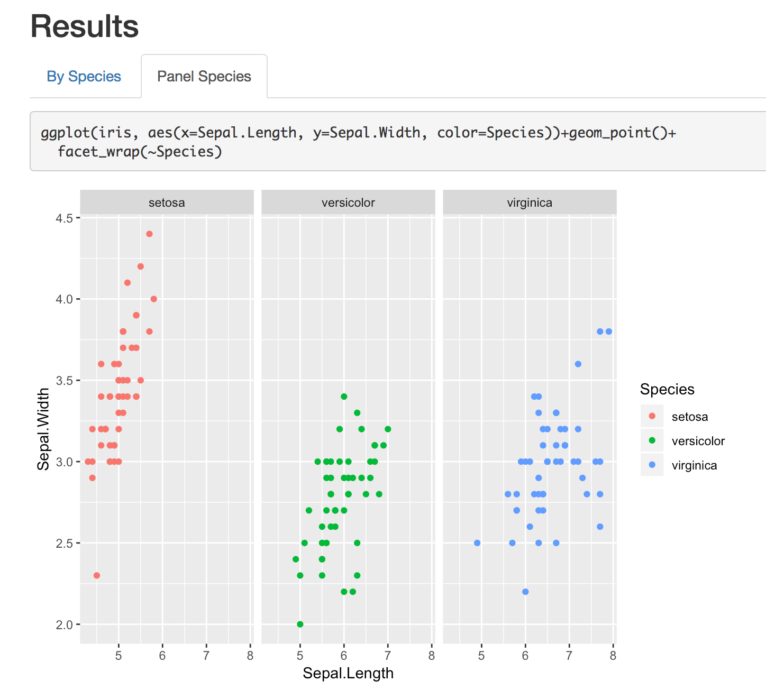The width and height of the screenshot is (766, 700).
Task: Click the Sepal.Width axis title
Action: pos(43,429)
